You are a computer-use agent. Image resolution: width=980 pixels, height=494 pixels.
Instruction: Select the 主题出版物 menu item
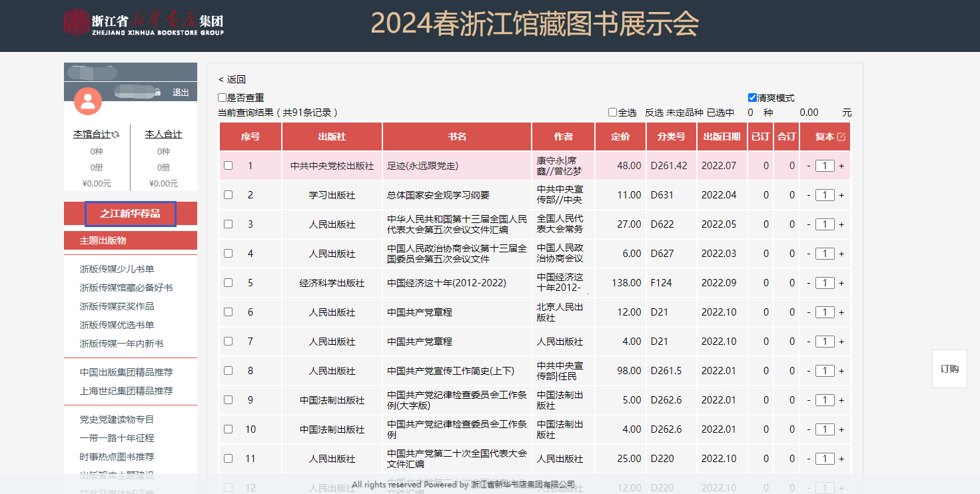[103, 240]
